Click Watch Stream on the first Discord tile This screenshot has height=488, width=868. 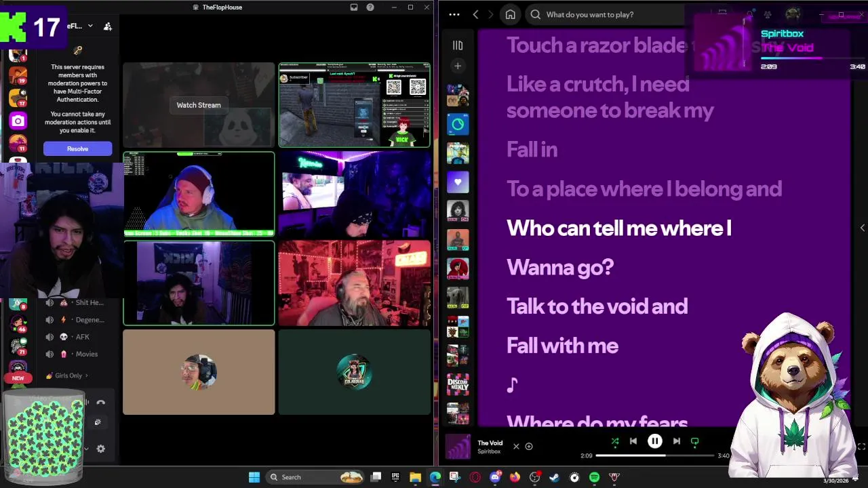199,105
